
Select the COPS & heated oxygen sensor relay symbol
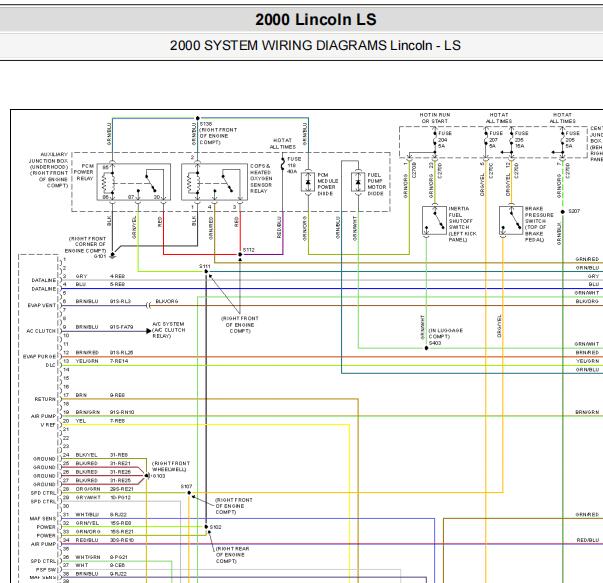214,182
